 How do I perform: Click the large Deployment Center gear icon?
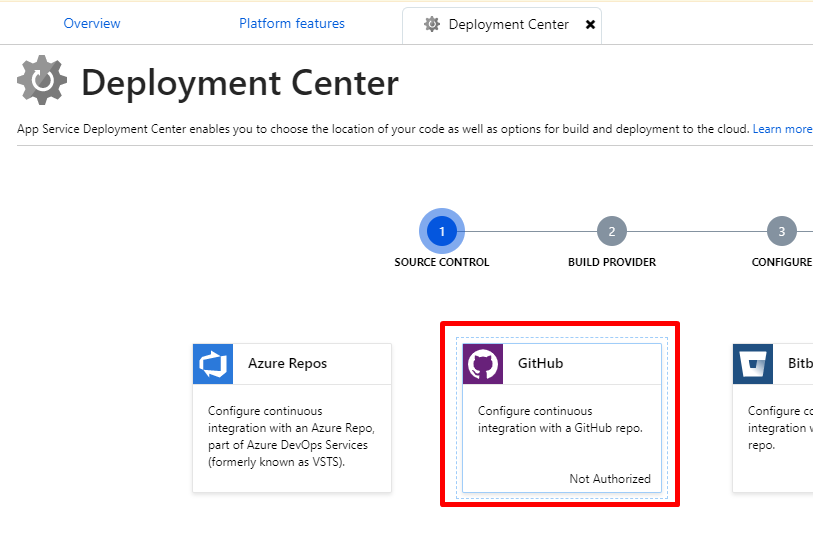pos(42,80)
